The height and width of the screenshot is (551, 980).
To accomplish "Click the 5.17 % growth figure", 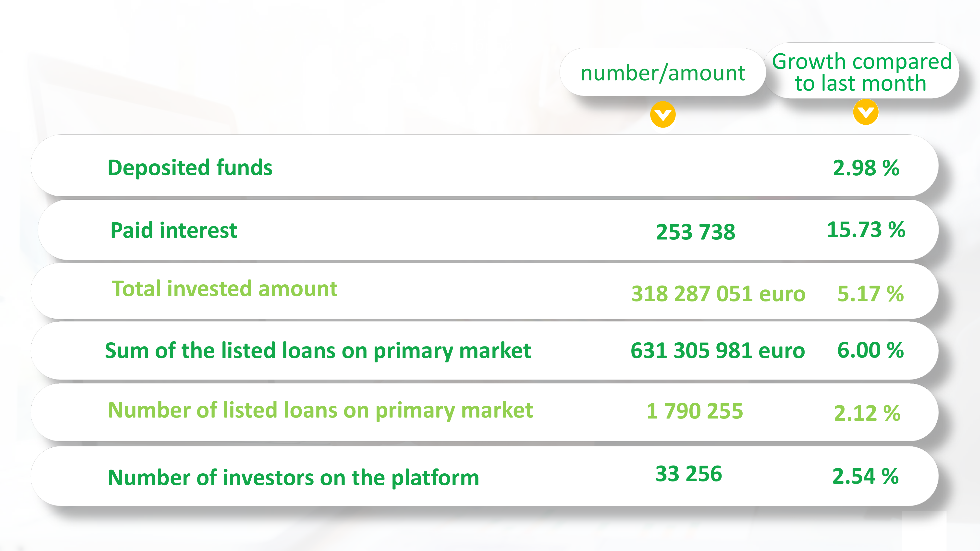I will point(870,294).
